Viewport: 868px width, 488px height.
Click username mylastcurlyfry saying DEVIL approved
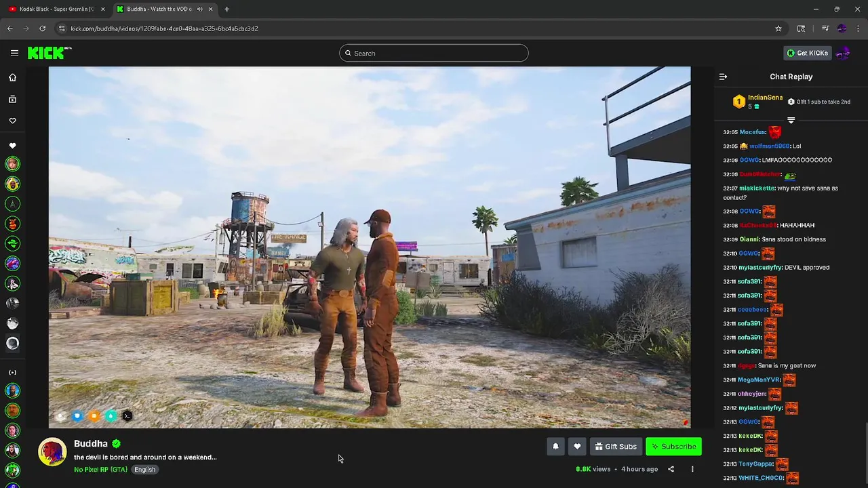click(760, 268)
